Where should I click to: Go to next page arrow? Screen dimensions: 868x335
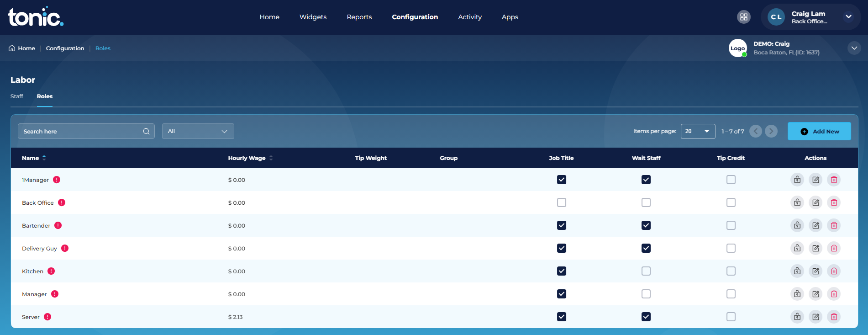(771, 131)
